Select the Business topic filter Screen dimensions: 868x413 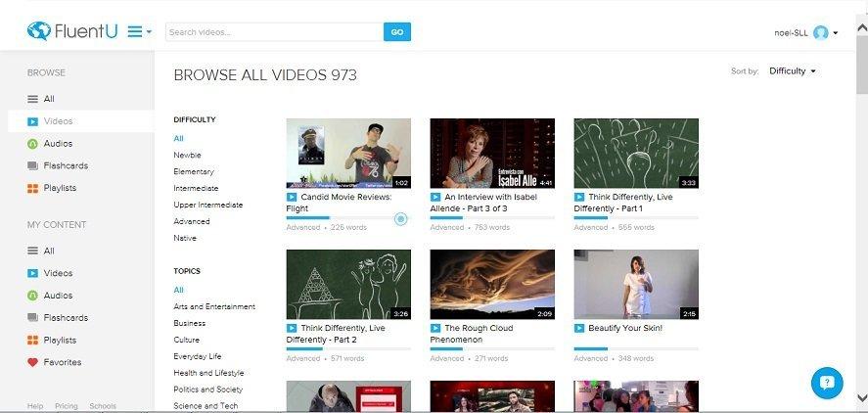click(189, 323)
